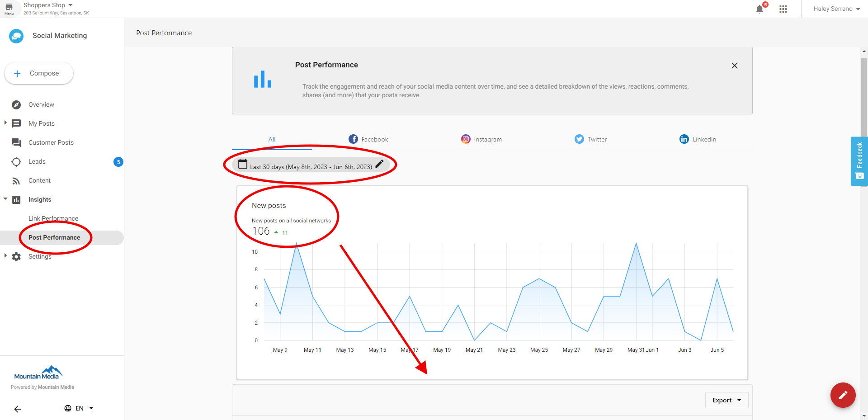Click the 106 new posts count
Viewport: 868px width, 420px height.
261,231
